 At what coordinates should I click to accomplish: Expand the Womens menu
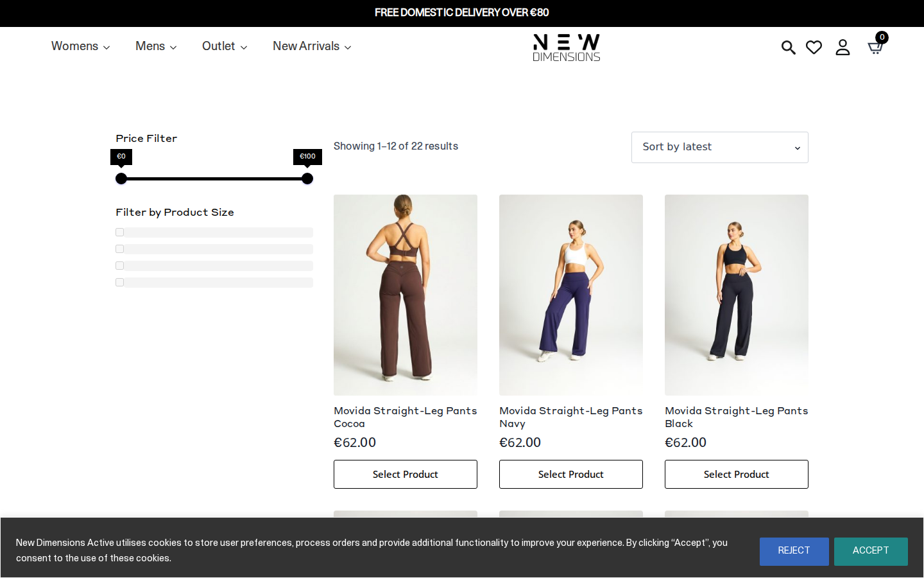[x=80, y=46]
